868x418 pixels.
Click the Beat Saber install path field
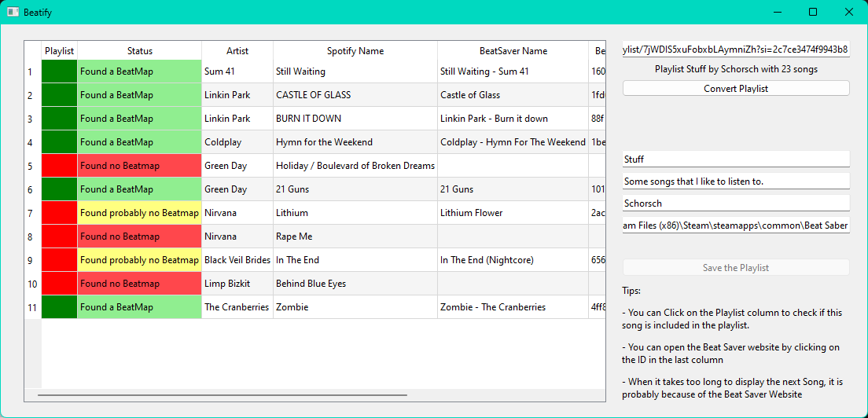[736, 225]
